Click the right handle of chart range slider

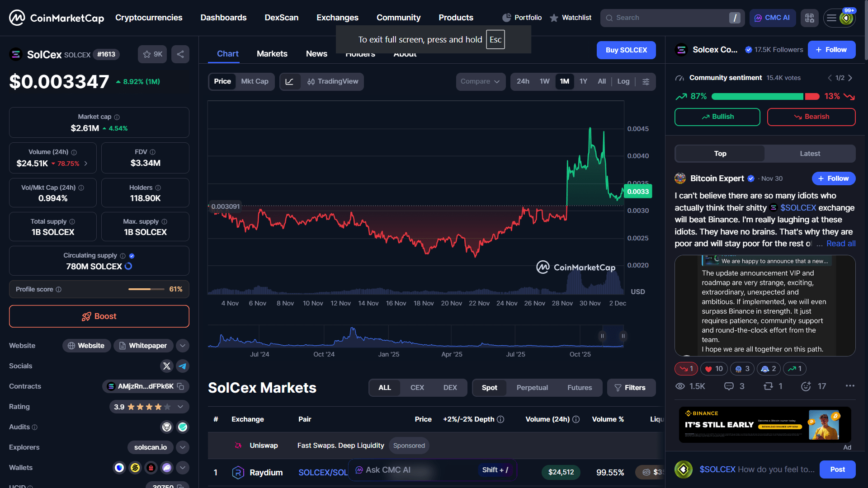623,336
